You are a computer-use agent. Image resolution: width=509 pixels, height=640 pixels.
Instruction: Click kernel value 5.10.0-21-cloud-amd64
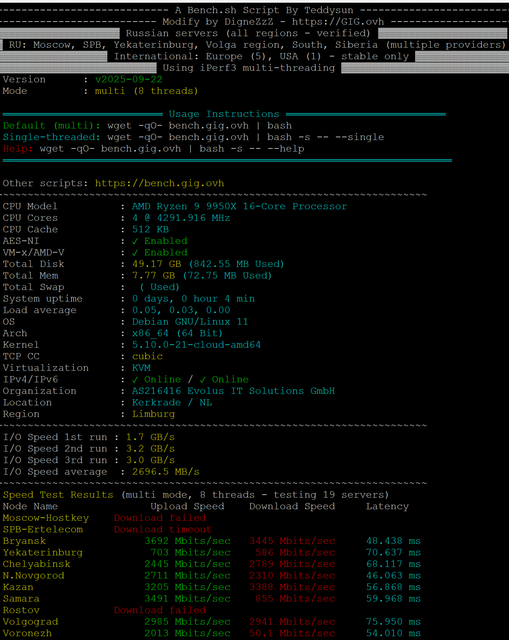[196, 344]
